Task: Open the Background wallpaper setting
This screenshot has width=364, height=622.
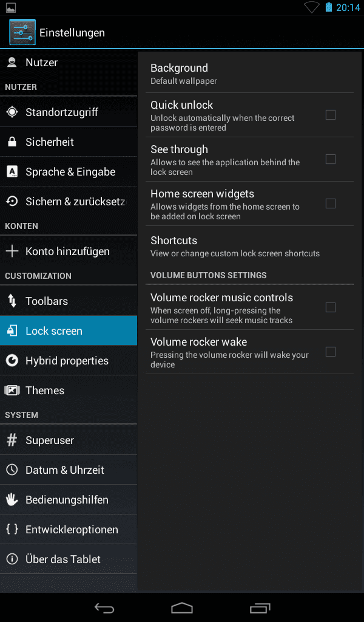Action: click(249, 74)
